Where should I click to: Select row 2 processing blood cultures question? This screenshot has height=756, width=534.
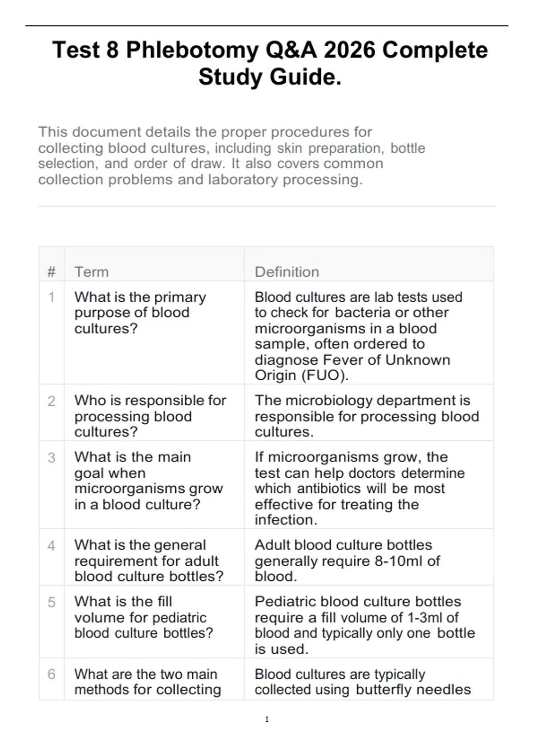point(150,416)
